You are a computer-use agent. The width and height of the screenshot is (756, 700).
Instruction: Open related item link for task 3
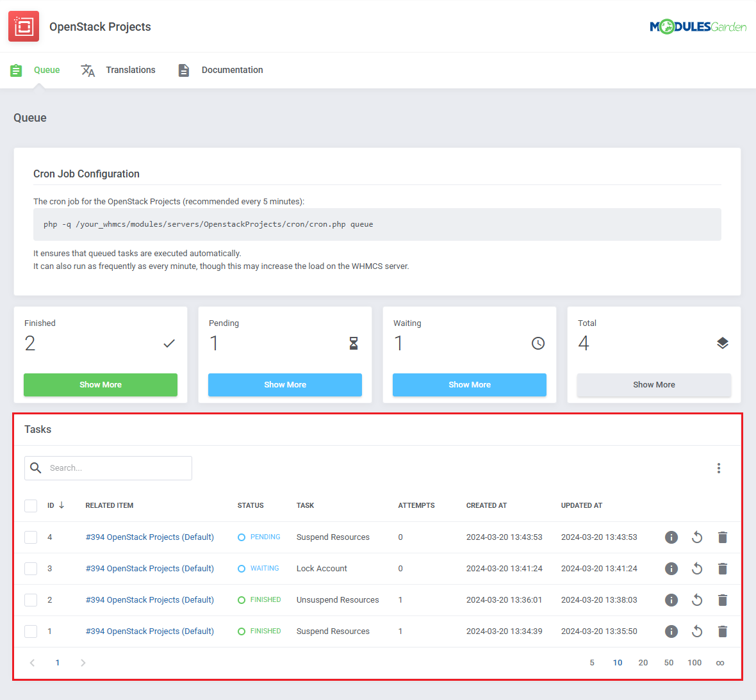pos(150,568)
